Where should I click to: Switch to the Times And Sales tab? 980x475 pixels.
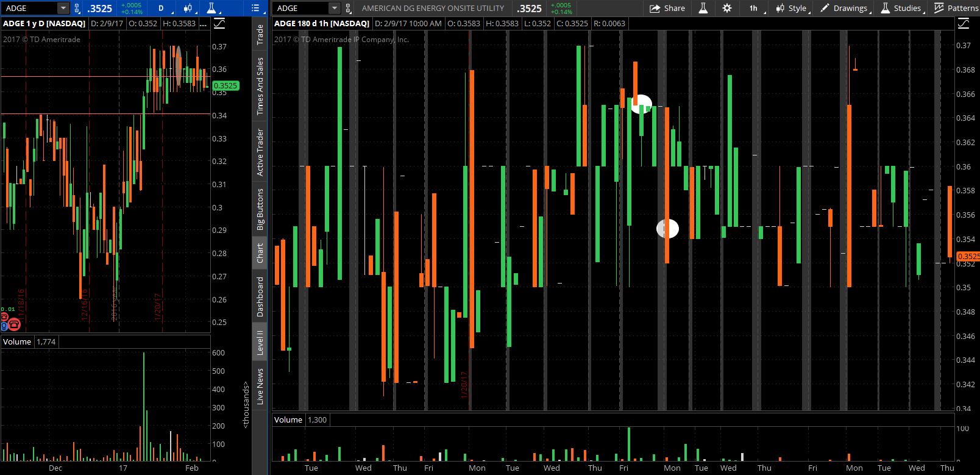click(260, 86)
